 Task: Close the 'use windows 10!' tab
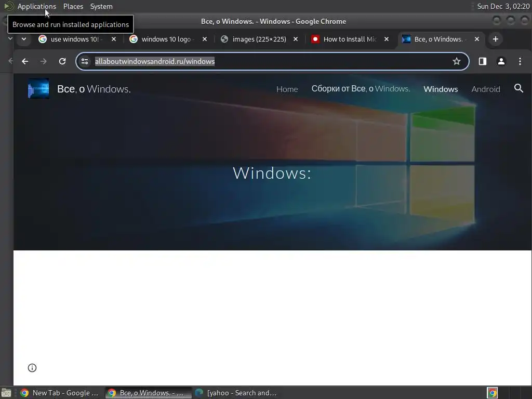click(x=114, y=39)
